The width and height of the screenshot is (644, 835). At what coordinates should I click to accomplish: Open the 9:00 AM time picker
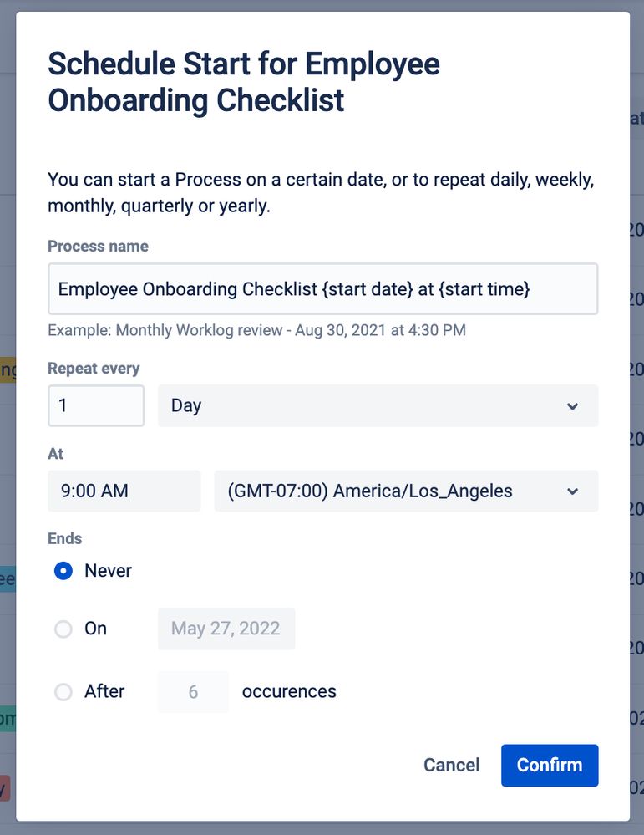tap(124, 491)
